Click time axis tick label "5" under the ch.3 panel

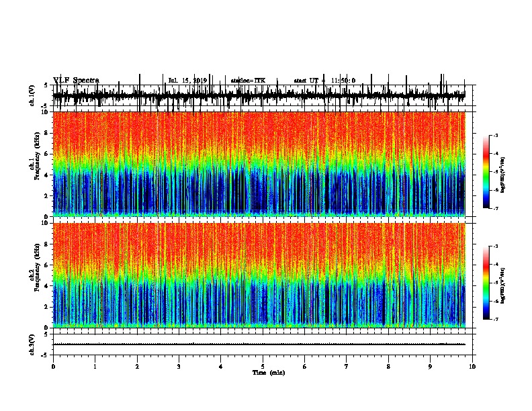[x=263, y=367]
